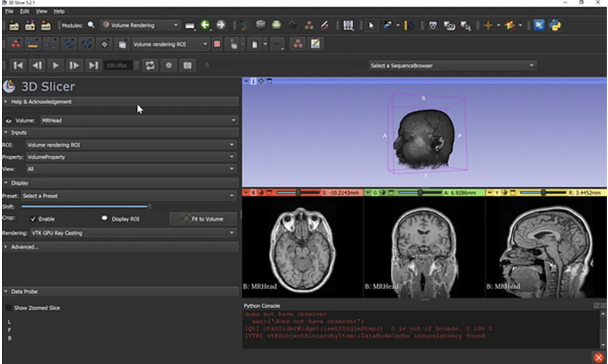Open the File menu
The width and height of the screenshot is (608, 364).
point(9,11)
